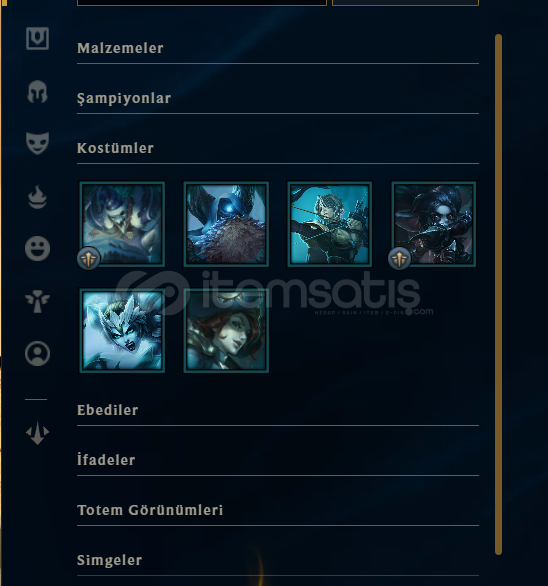The height and width of the screenshot is (586, 548).
Task: Expand the Şampiyonlar section
Action: pyautogui.click(x=278, y=98)
